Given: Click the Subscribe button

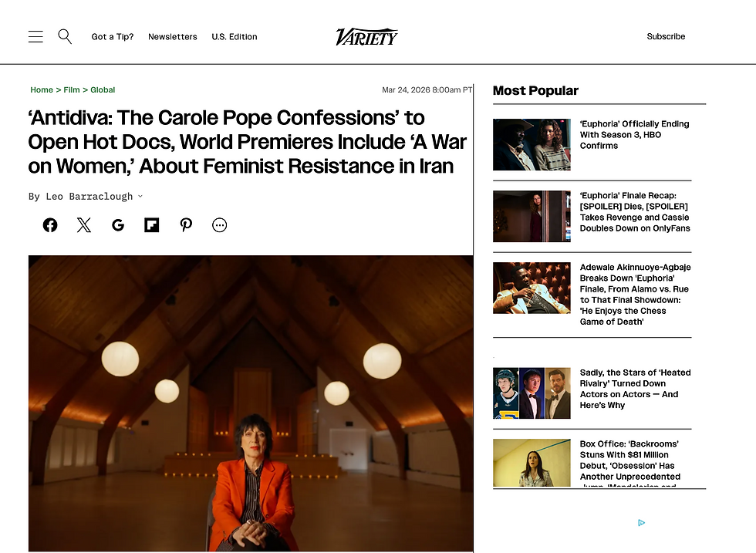Looking at the screenshot, I should (x=666, y=37).
